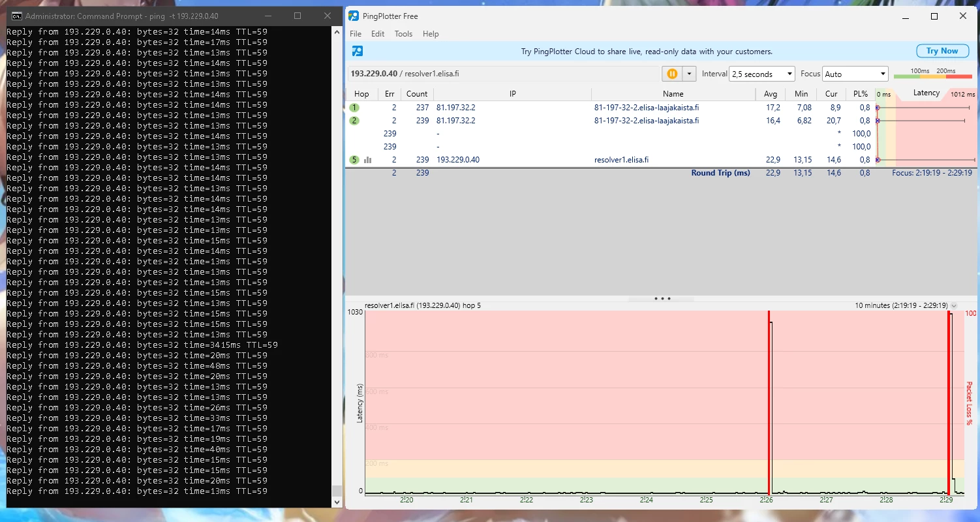Click the ping reply line showing time=3415ms
The height and width of the screenshot is (522, 980).
(x=142, y=345)
